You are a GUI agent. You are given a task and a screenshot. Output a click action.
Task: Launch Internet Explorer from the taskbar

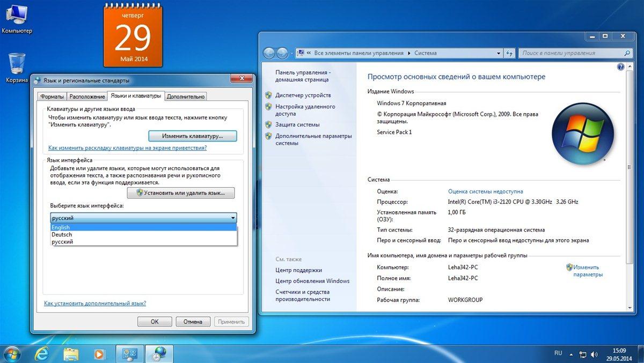[41, 353]
